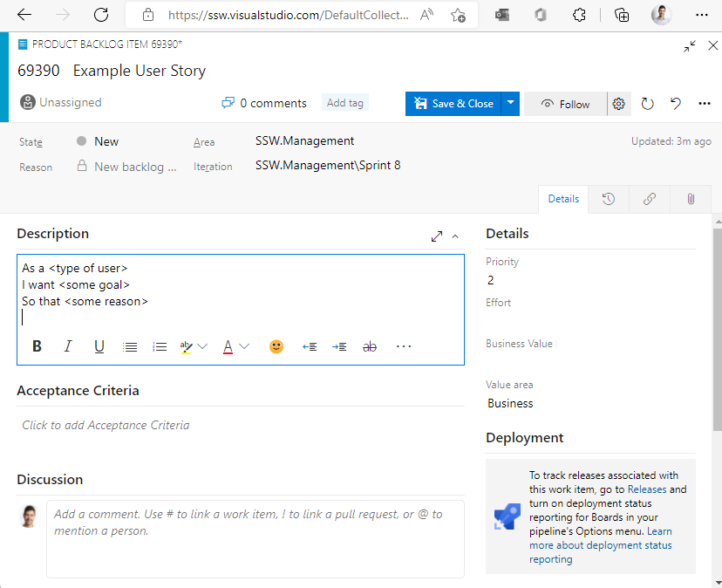Toggle underline formatting
This screenshot has height=588, width=722.
(99, 346)
